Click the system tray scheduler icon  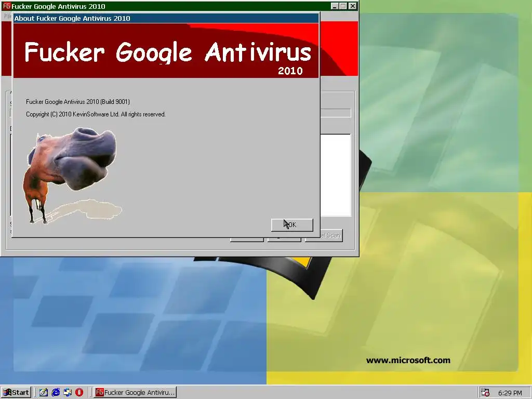[x=485, y=393]
